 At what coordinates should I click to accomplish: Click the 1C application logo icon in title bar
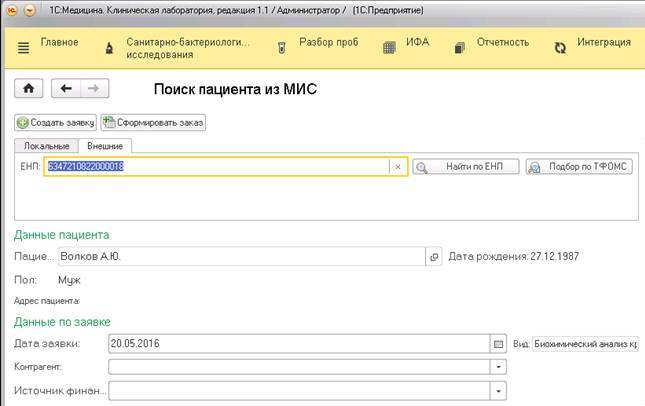pyautogui.click(x=10, y=9)
